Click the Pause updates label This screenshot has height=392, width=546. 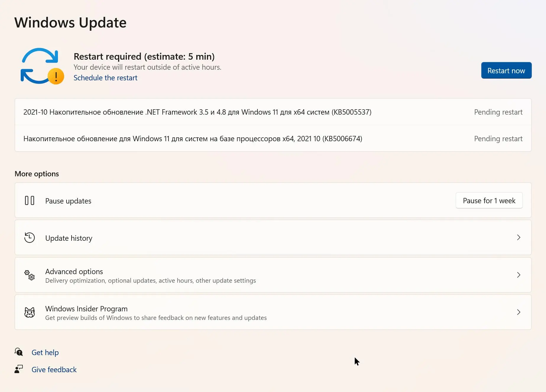pyautogui.click(x=68, y=201)
